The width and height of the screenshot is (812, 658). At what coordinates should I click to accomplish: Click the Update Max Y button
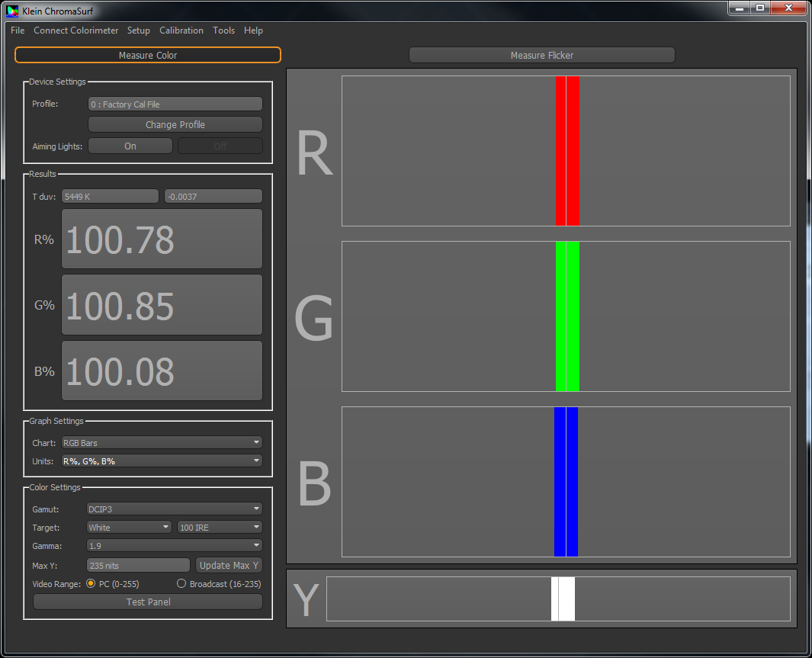(229, 565)
